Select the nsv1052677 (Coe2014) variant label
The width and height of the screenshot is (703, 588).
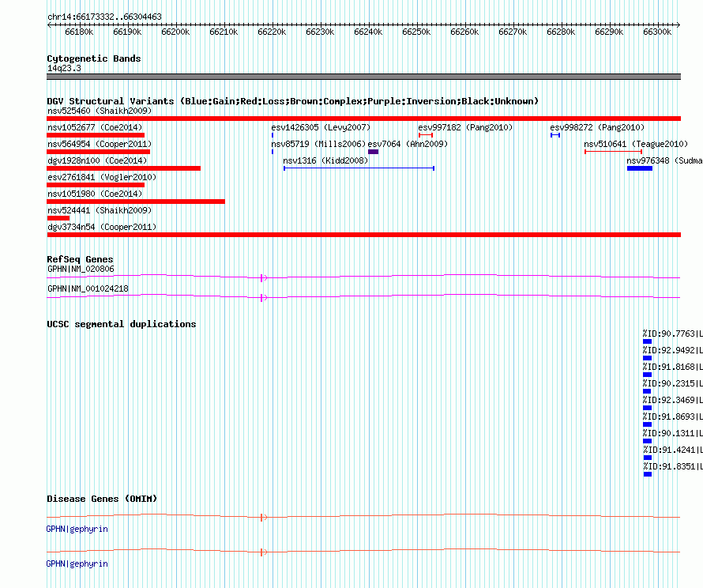tap(95, 127)
